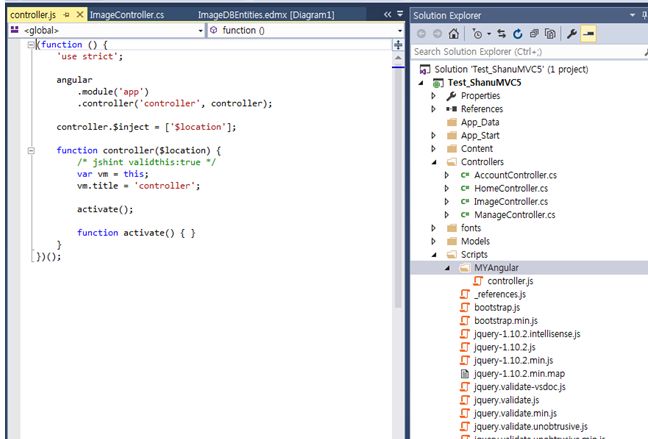Click the jquery.validate.js script icon
This screenshot has width=648, height=439.
(x=465, y=400)
